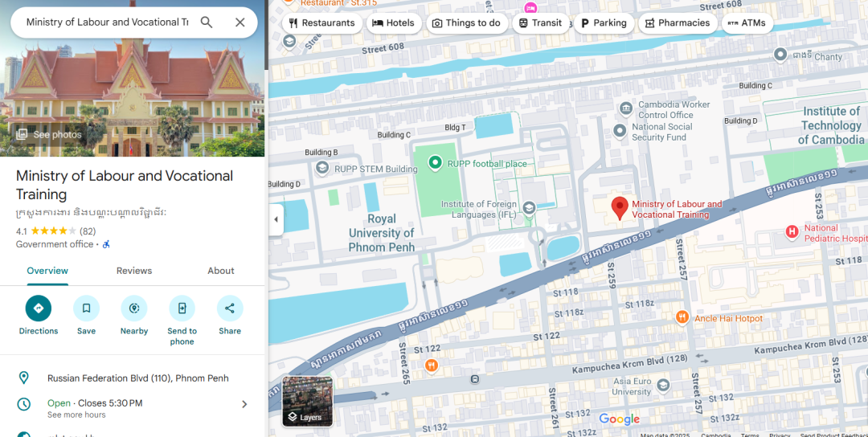Open the About tab

tap(221, 271)
